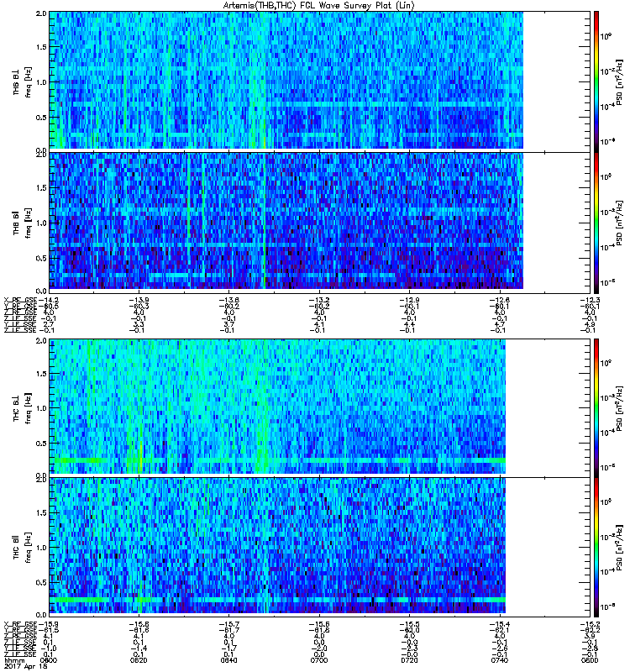Click THC Y_LE_SSE value -1.4
630x672 pixels.
[139, 648]
